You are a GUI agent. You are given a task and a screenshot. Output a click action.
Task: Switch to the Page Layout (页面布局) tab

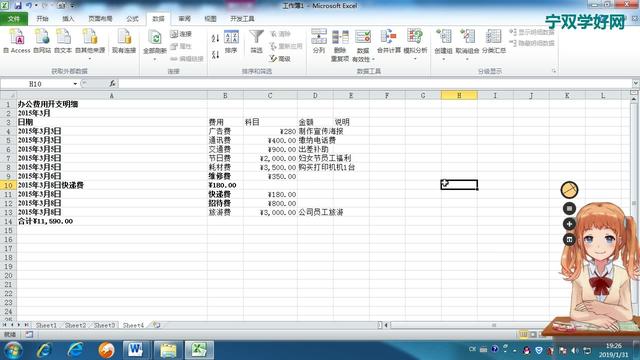[x=100, y=19]
